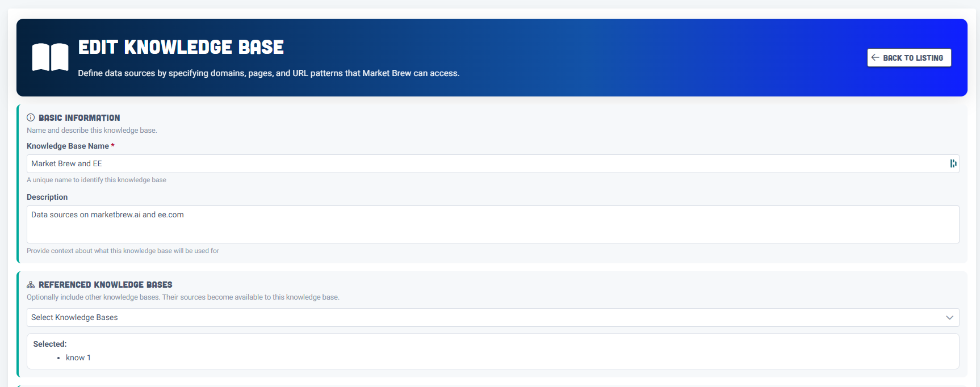This screenshot has width=980, height=387.
Task: Click the 'Referenced Knowledge Bases' section title
Action: click(x=106, y=284)
